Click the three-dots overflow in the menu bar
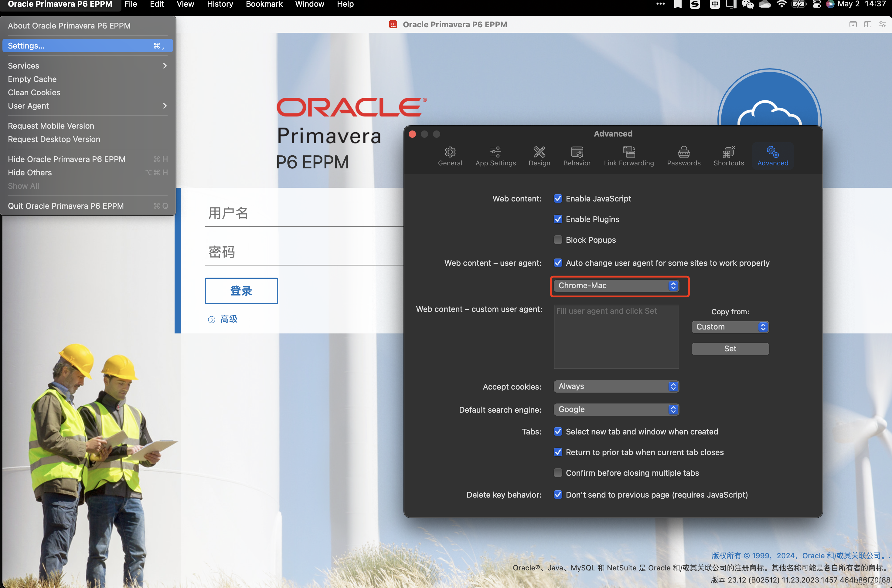The image size is (892, 588). point(660,4)
